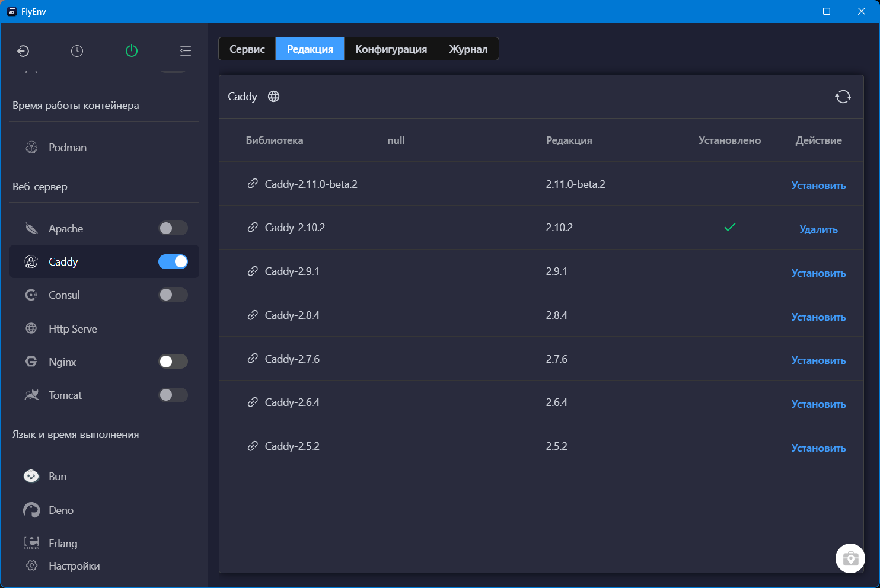Image resolution: width=880 pixels, height=588 pixels.
Task: Click Удалить for Caddy-2.10.2
Action: coord(818,229)
